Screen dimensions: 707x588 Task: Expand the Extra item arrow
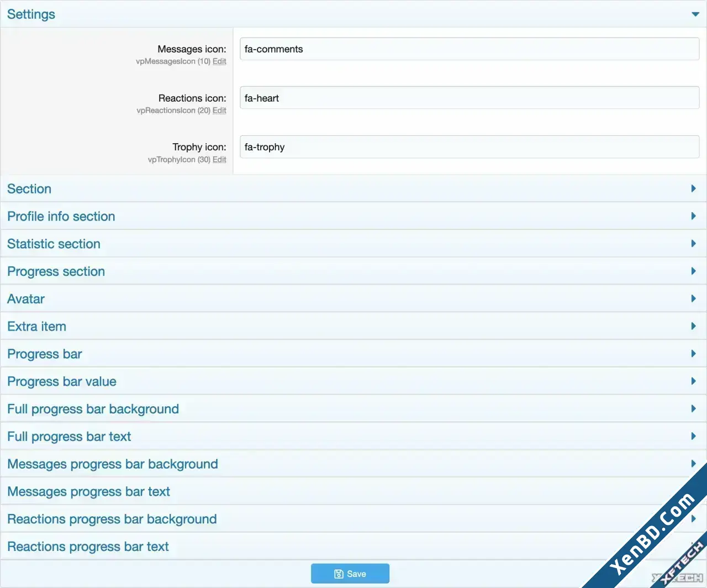[694, 326]
